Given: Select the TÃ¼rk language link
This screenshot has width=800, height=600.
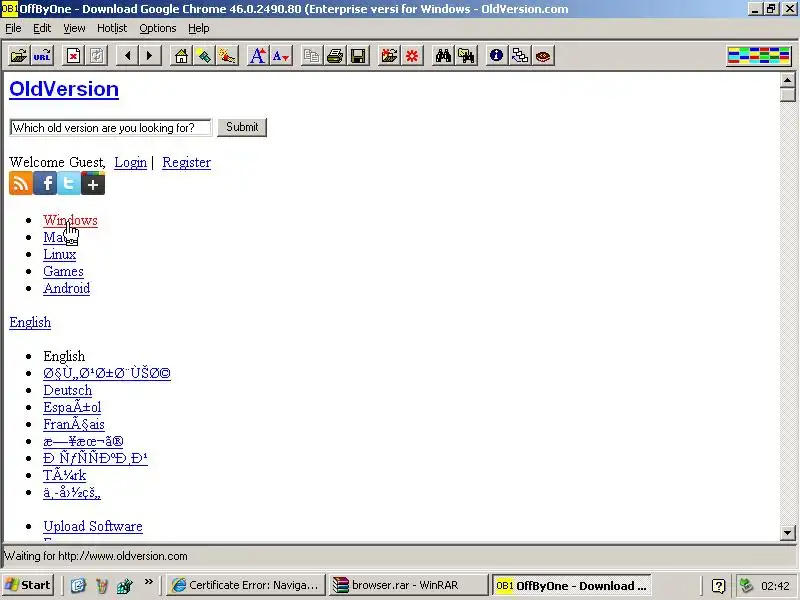Looking at the screenshot, I should [x=65, y=476].
